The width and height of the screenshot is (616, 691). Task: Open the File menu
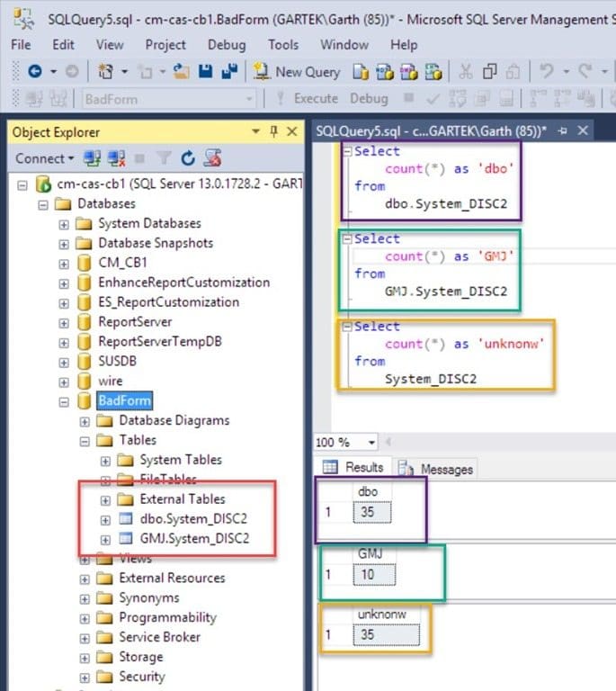pos(21,45)
